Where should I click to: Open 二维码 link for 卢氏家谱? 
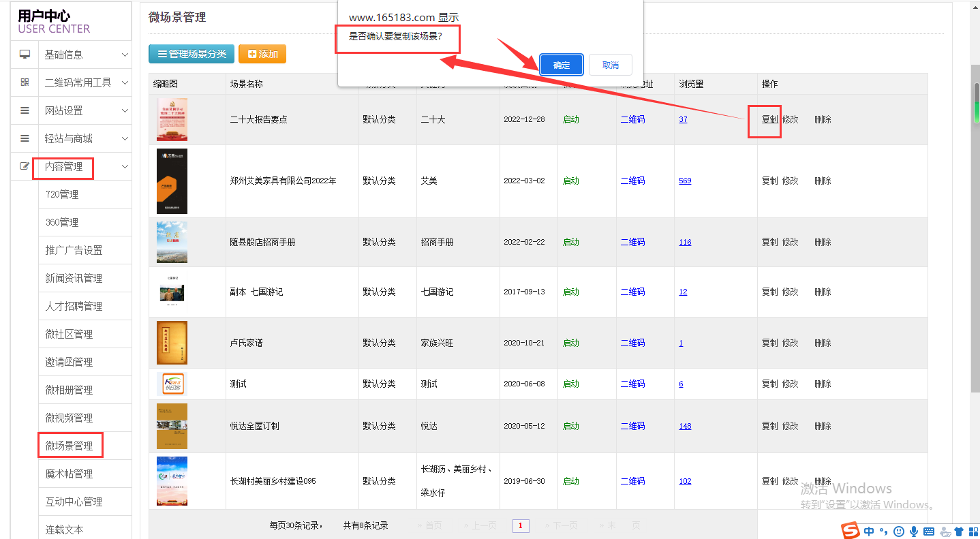[x=632, y=343]
